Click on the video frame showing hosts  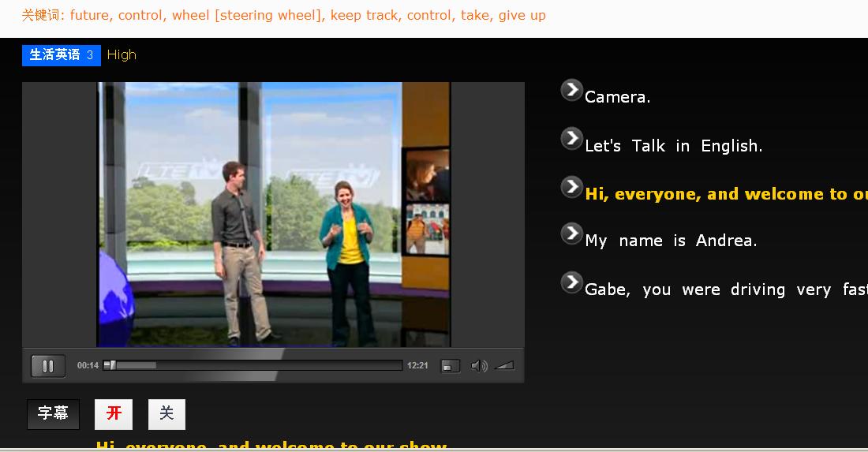tap(274, 215)
